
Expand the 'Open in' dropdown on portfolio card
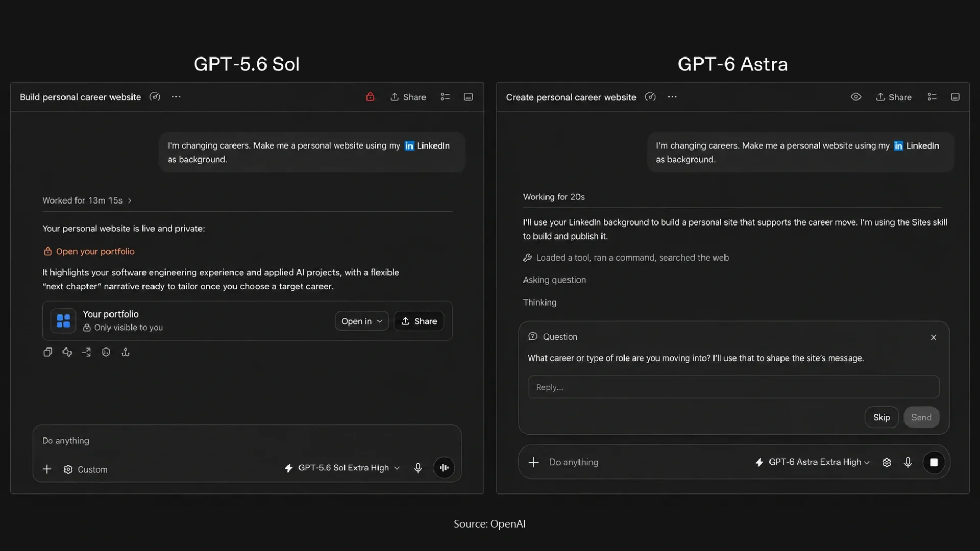pyautogui.click(x=361, y=321)
